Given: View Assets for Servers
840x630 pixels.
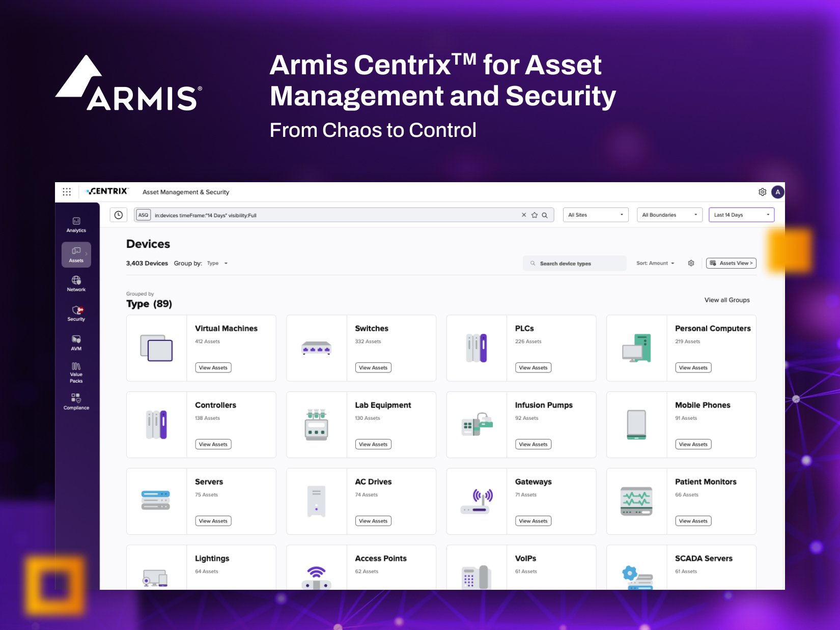Looking at the screenshot, I should pos(213,521).
